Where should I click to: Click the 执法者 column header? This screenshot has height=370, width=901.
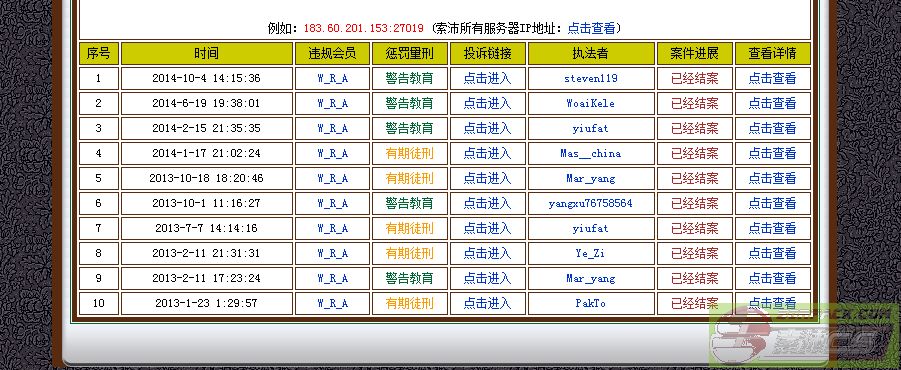point(591,53)
